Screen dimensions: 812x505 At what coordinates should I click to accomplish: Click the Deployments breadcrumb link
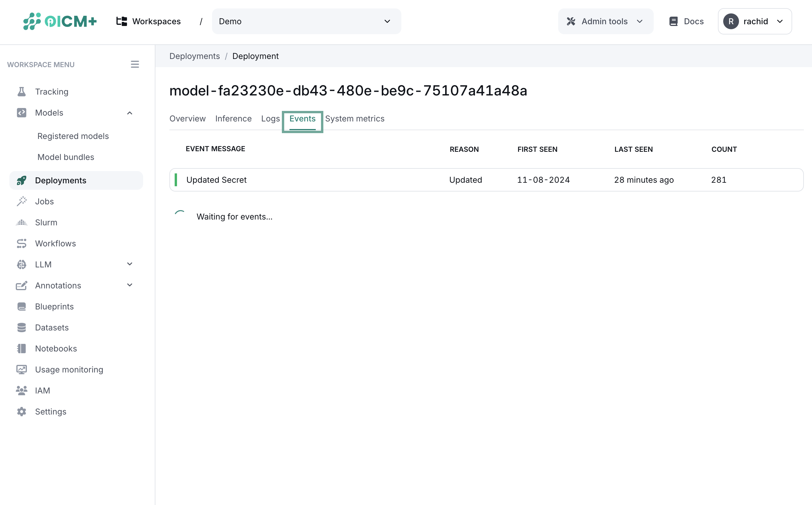(x=195, y=56)
